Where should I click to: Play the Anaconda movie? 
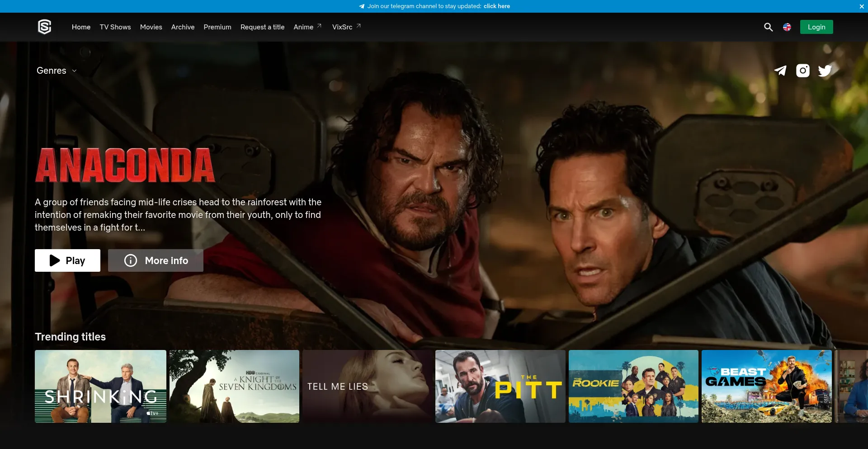tap(67, 260)
